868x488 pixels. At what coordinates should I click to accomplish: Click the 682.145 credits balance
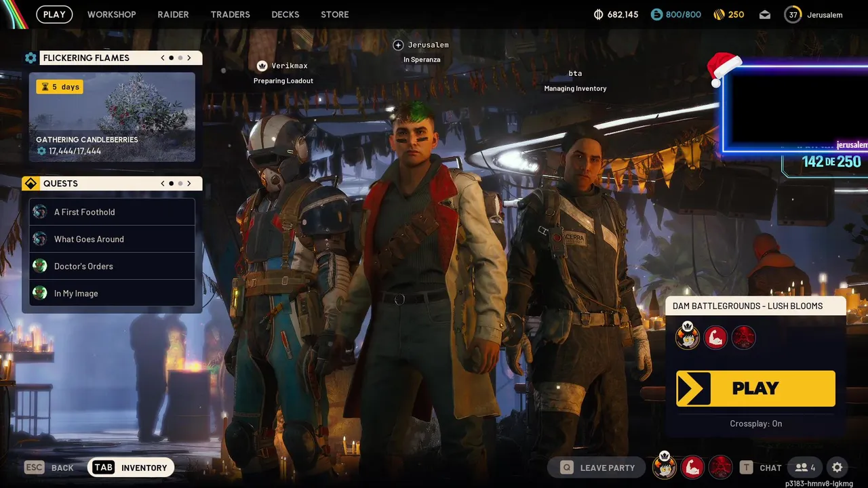(x=623, y=14)
